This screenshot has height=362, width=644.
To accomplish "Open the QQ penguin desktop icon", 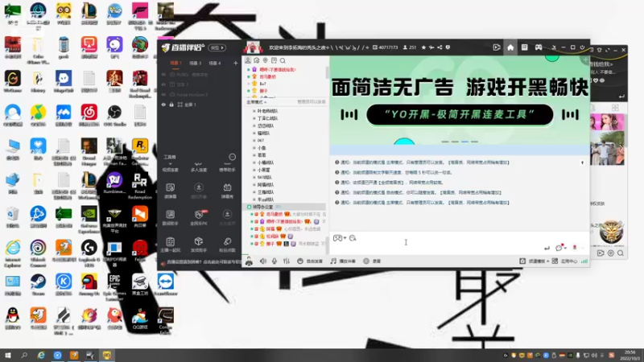I will point(13,318).
